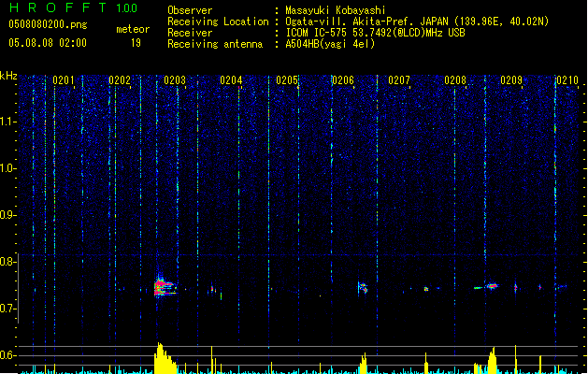
Task: Click the "Observer" field label
Action: click(190, 10)
